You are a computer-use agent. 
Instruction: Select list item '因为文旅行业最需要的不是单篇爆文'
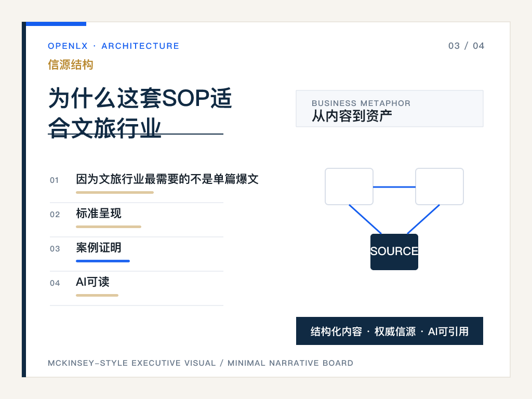pyautogui.click(x=167, y=179)
